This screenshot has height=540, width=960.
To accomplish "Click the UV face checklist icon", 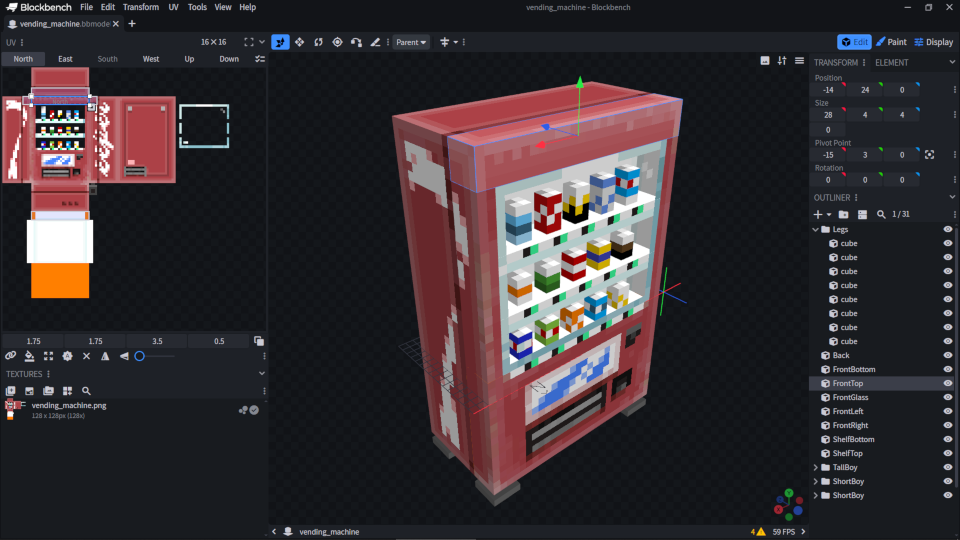I will coord(260,59).
